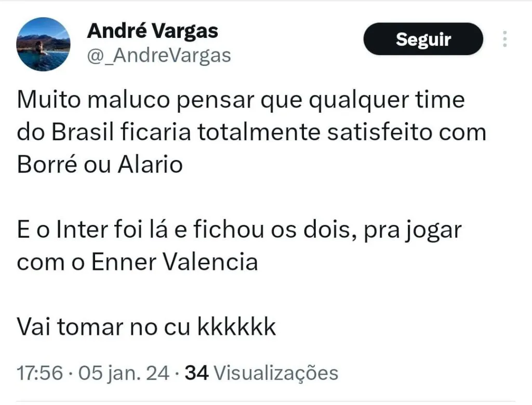Click the 17:56 post time
The height and width of the screenshot is (405, 532).
[40, 373]
